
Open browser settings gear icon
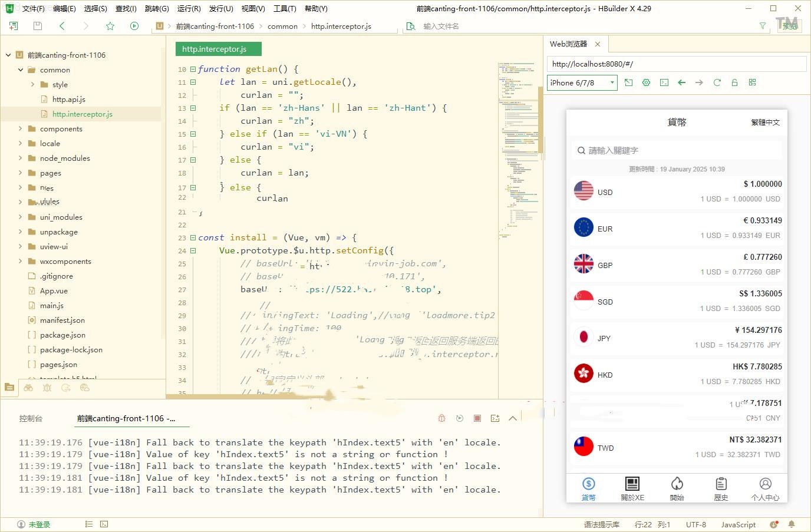pos(646,82)
